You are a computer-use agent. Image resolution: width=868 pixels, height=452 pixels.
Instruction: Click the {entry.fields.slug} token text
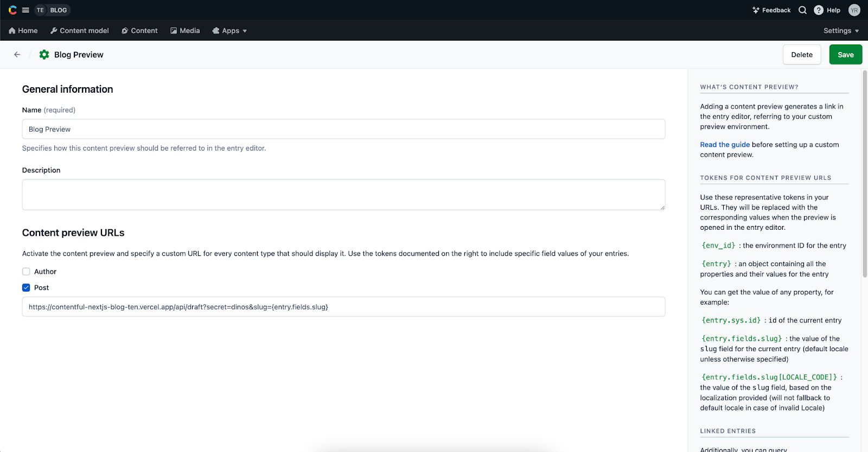[742, 339]
